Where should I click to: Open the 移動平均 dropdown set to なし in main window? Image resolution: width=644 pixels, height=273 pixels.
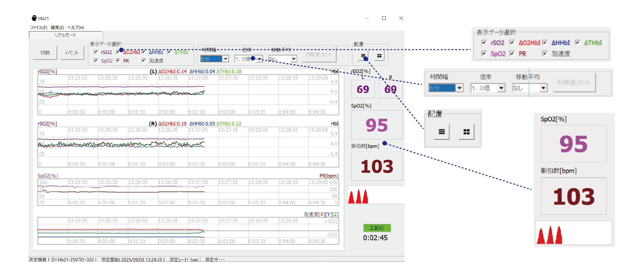click(294, 59)
